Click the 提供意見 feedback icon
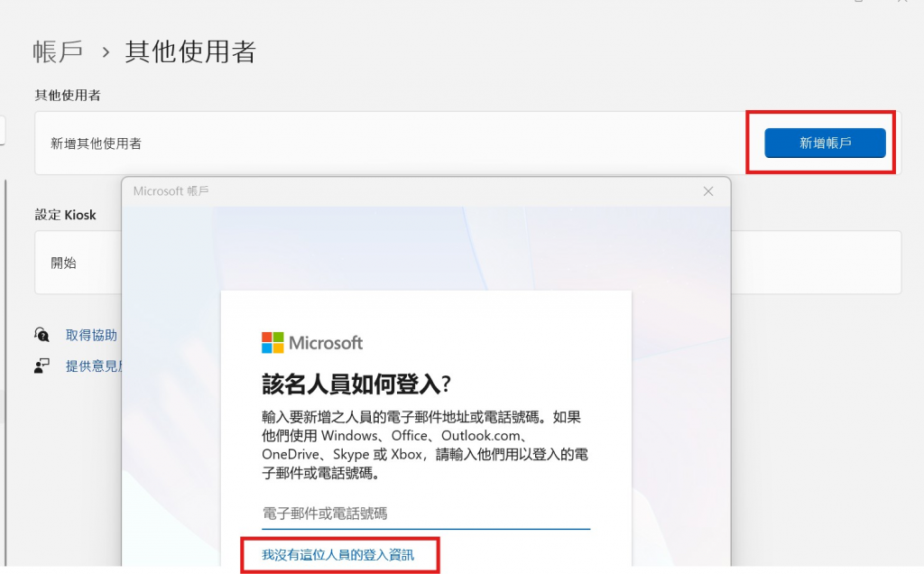924x574 pixels. [42, 366]
